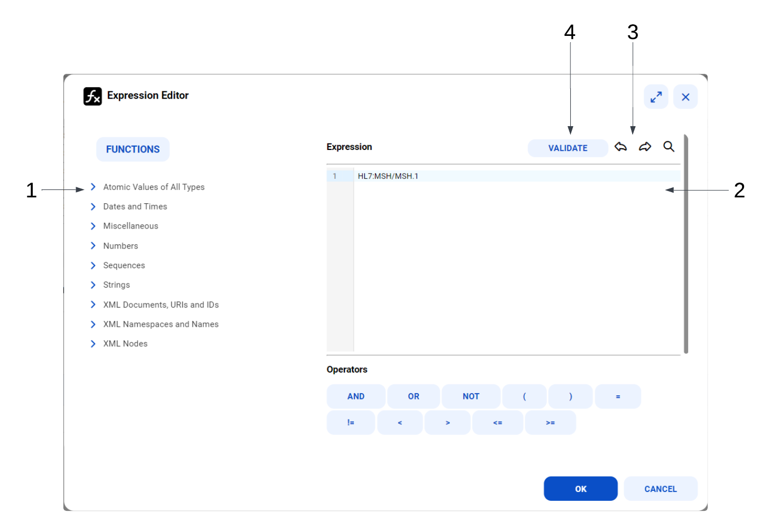Expand the Numbers chevron
The image size is (771, 532).
tap(93, 245)
